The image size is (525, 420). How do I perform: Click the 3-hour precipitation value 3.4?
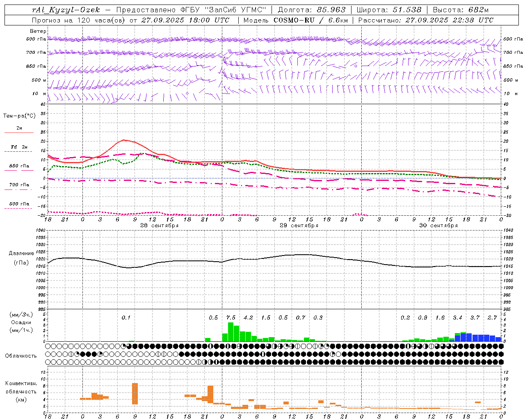[x=457, y=317]
